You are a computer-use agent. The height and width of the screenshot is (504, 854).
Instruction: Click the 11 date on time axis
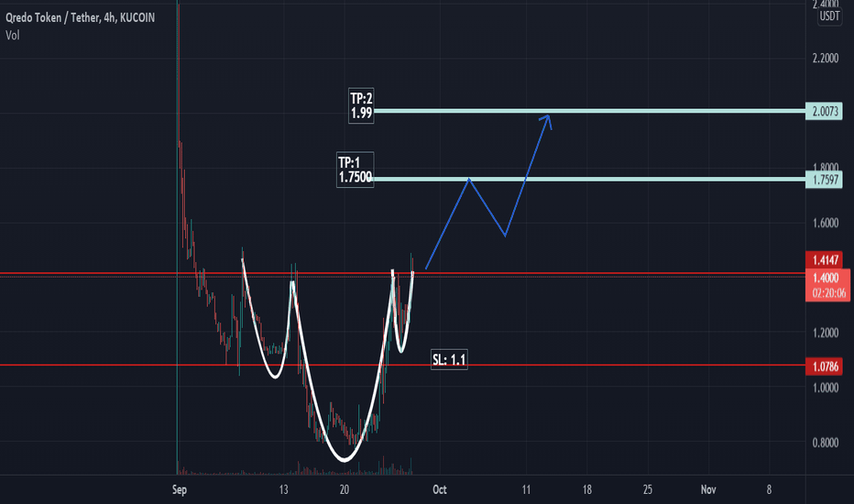pyautogui.click(x=526, y=489)
